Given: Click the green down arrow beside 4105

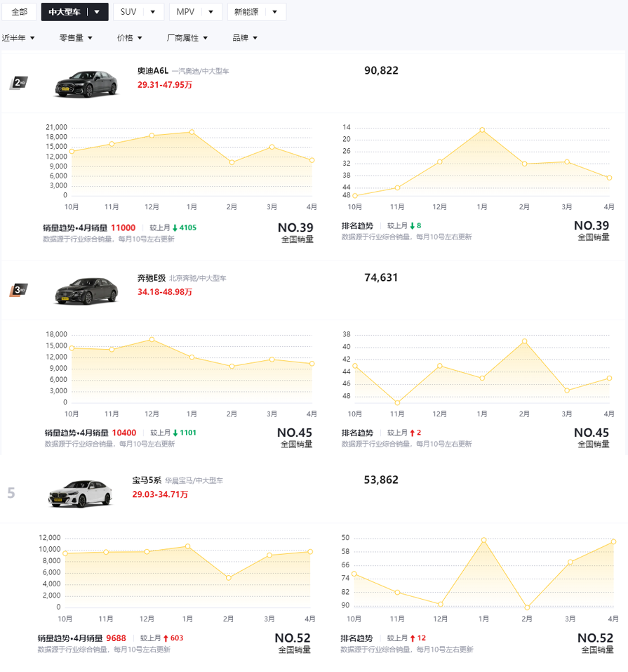Looking at the screenshot, I should (x=175, y=228).
